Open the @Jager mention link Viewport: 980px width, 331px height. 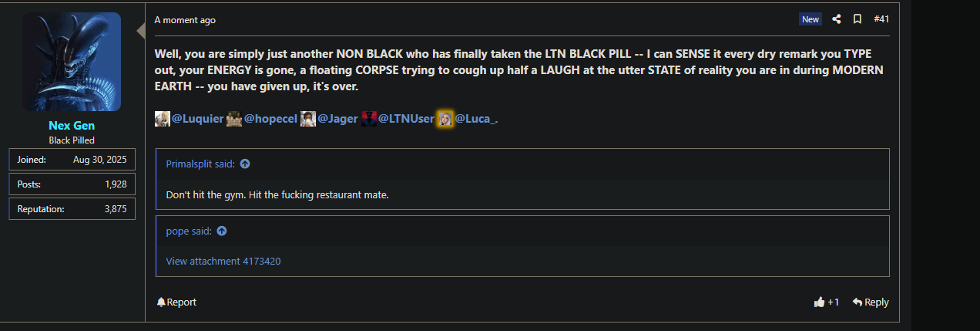pyautogui.click(x=337, y=119)
